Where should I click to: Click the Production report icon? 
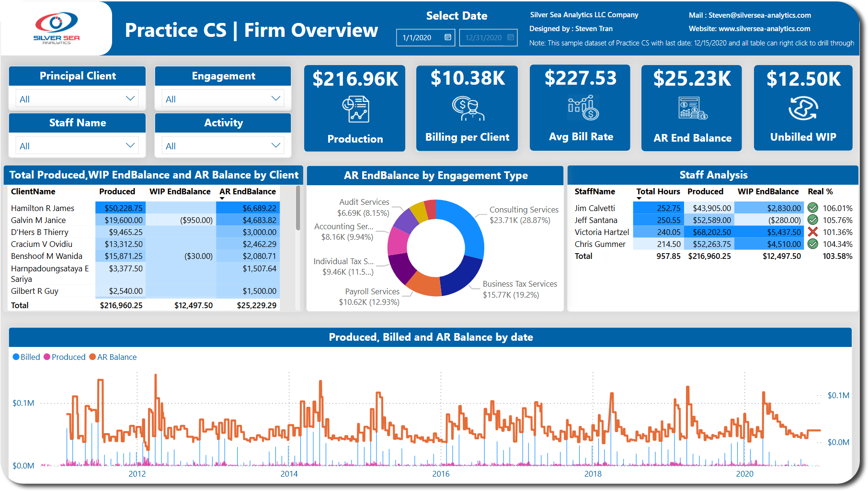coord(355,109)
